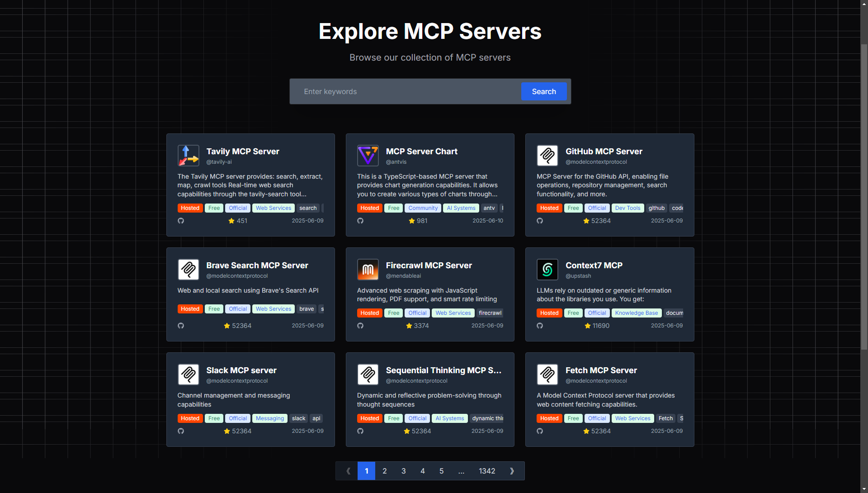Viewport: 868px width, 493px height.
Task: Click AI Systems tag on Chart card
Action: coord(461,208)
